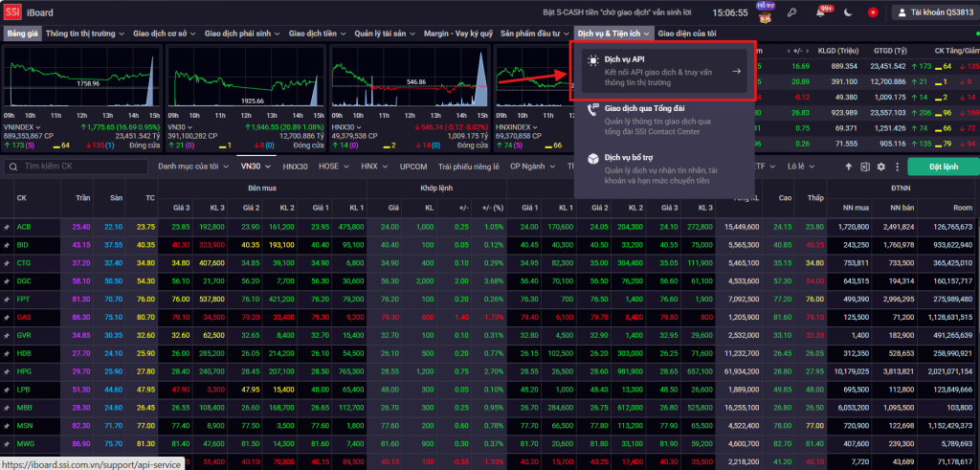
Task: Open the three-dot more options menu
Action: [x=897, y=167]
